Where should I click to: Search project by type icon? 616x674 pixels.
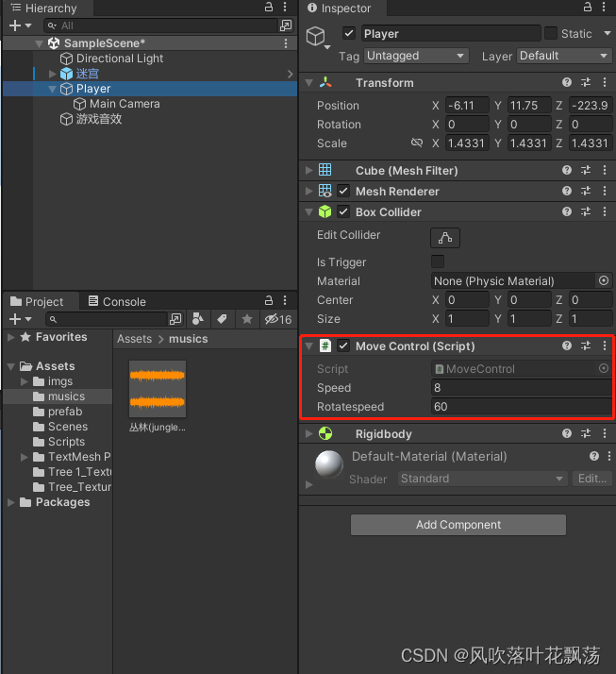click(x=197, y=319)
